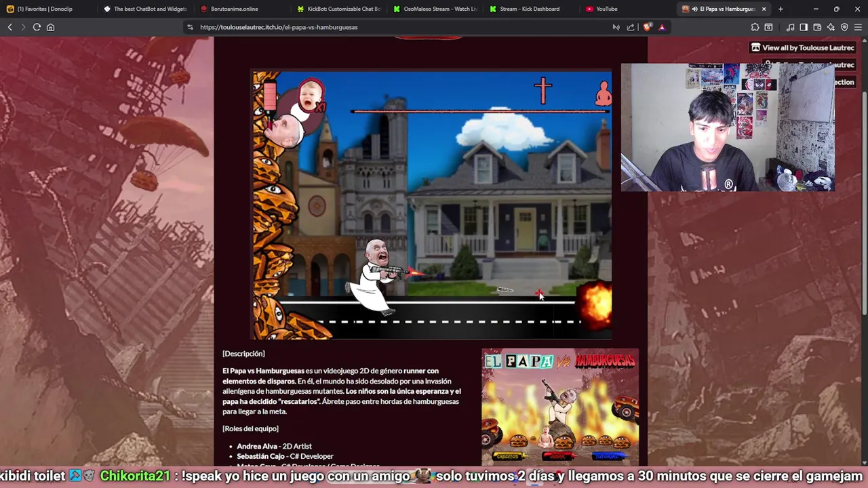Click the '[Roles del equipo]' text
Viewport: 868px width, 488px height.
coord(250,428)
